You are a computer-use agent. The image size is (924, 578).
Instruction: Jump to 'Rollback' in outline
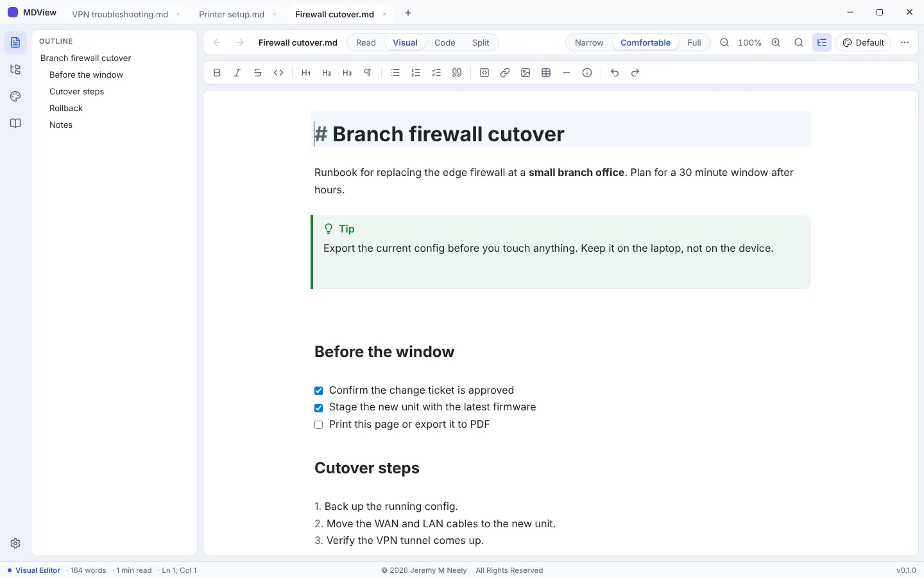(66, 108)
